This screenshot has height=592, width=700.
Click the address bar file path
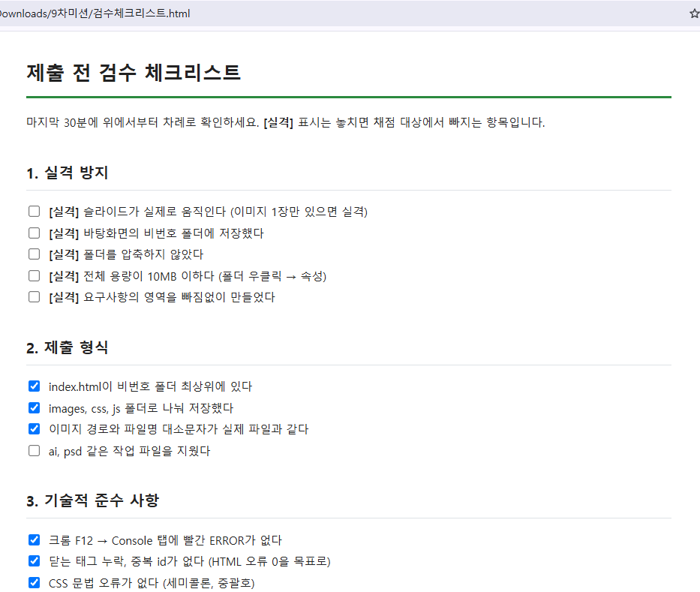coord(95,14)
